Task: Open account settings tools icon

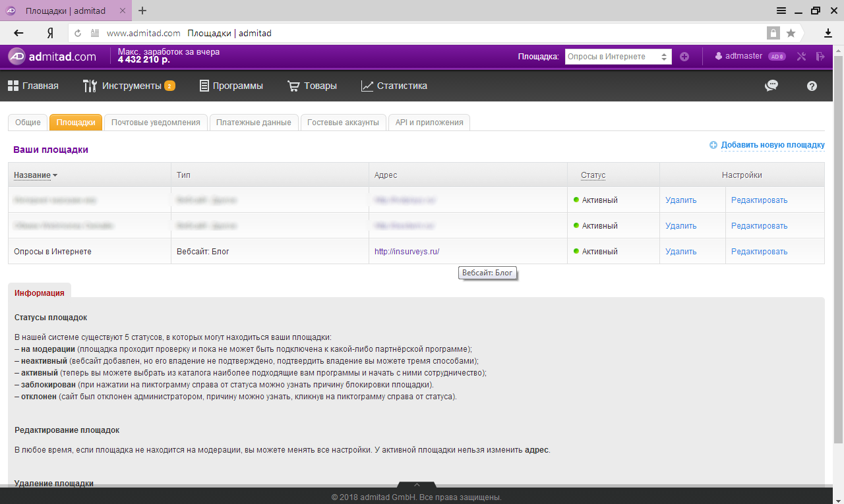Action: (x=801, y=57)
